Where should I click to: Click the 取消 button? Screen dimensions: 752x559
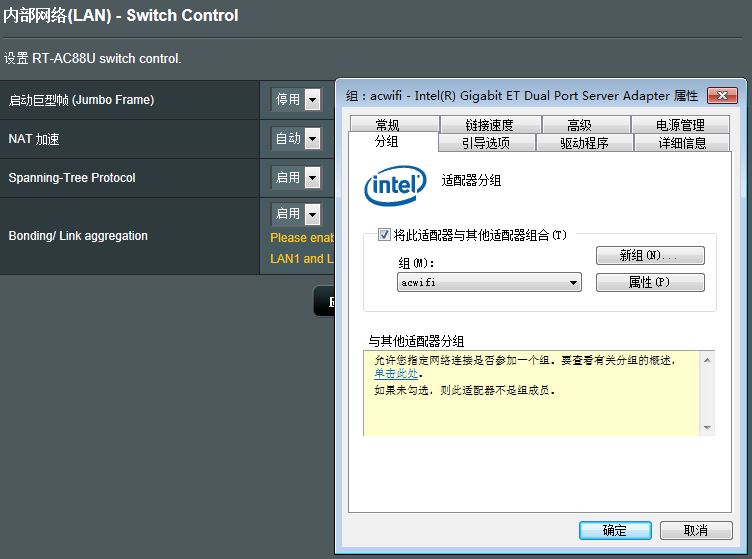[696, 530]
